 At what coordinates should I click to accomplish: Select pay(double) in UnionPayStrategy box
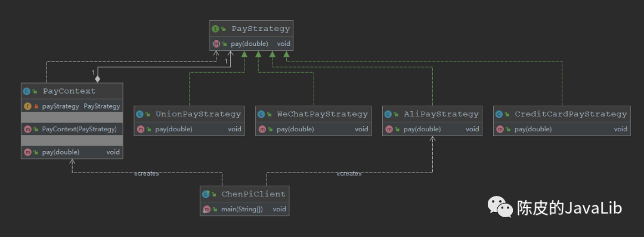[x=189, y=129]
